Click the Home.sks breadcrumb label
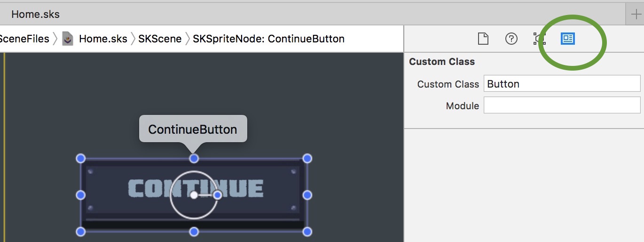644x242 pixels. 103,39
